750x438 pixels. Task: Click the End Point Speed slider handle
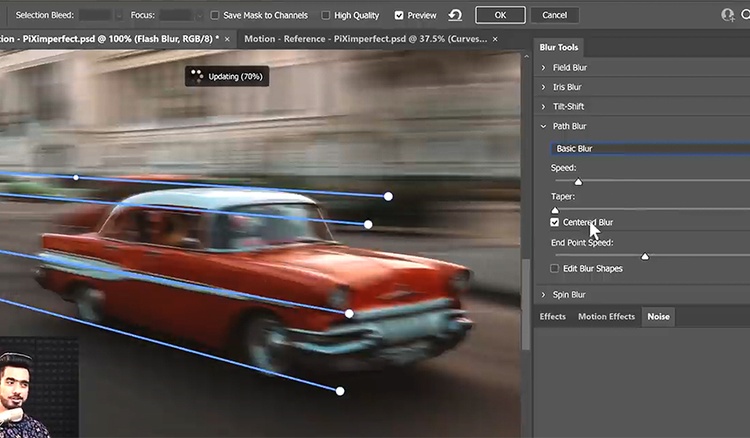point(645,257)
